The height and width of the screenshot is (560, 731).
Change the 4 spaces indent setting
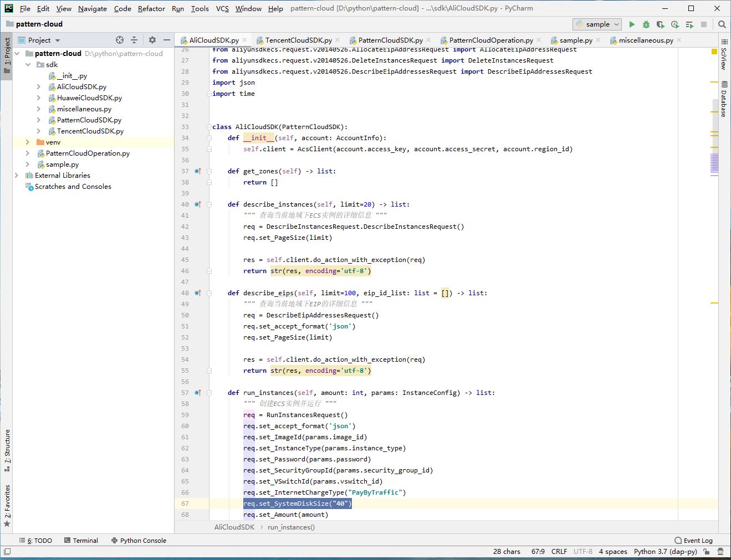(613, 551)
